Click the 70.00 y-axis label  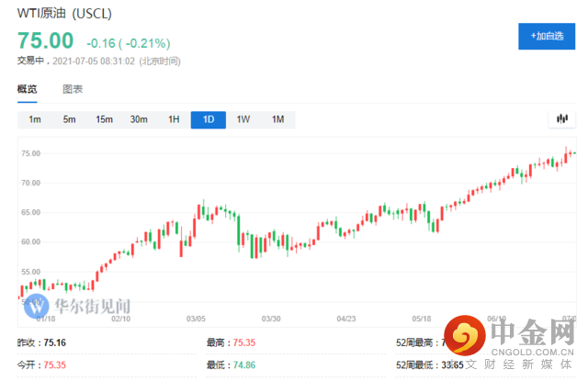[x=30, y=183]
